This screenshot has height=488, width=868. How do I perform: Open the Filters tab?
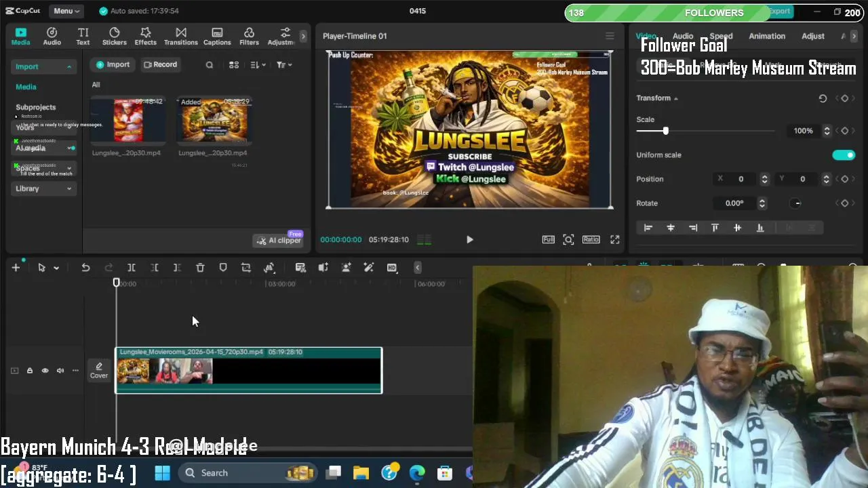[249, 37]
